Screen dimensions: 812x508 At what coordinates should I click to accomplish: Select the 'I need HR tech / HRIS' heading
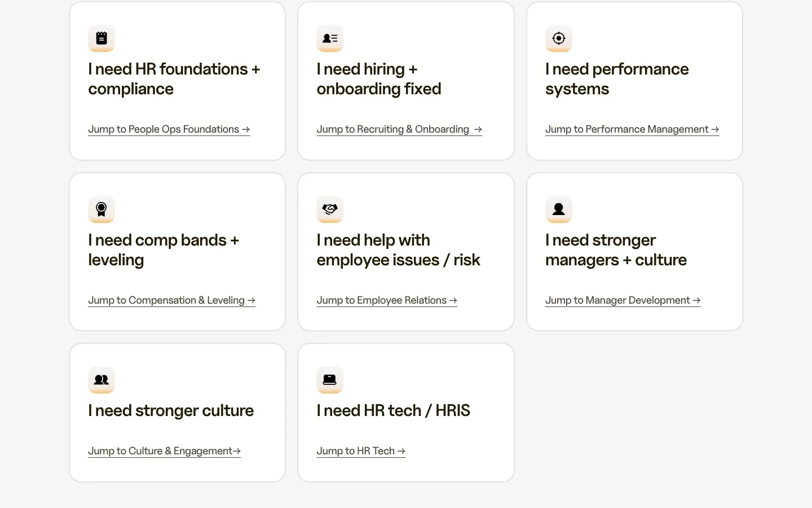tap(394, 410)
